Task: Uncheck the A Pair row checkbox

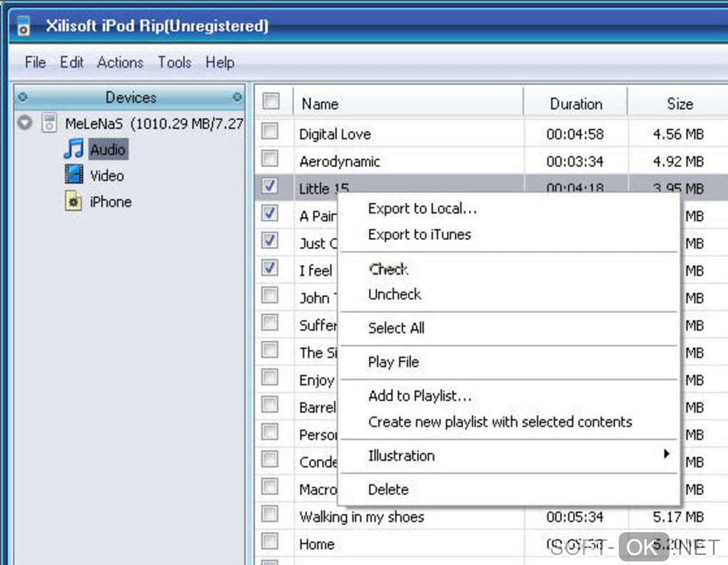Action: coord(270,214)
